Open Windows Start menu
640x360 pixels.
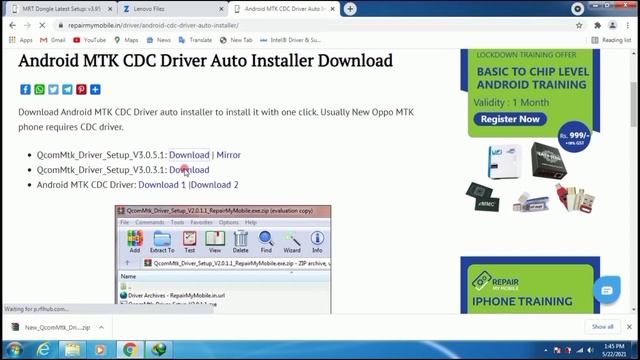tap(14, 350)
